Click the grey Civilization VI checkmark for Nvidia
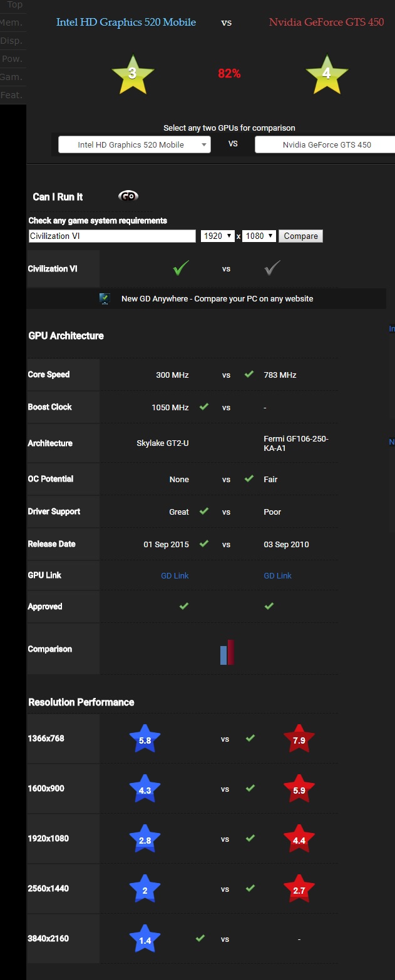Image resolution: width=395 pixels, height=980 pixels. click(x=272, y=268)
